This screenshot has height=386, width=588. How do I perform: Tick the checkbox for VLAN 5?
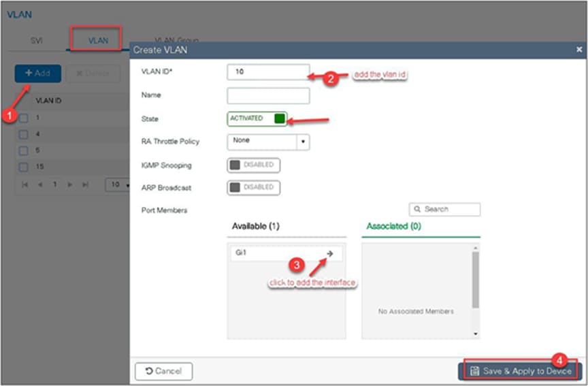pyautogui.click(x=24, y=151)
